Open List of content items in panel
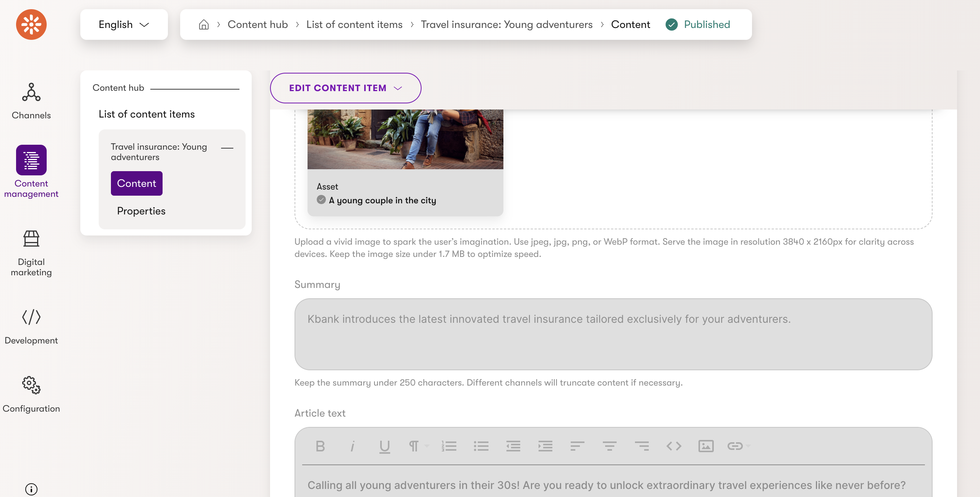This screenshot has height=497, width=980. [x=147, y=114]
